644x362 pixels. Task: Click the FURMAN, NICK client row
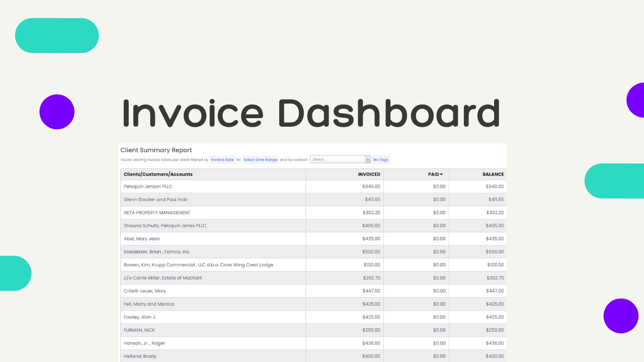point(139,330)
